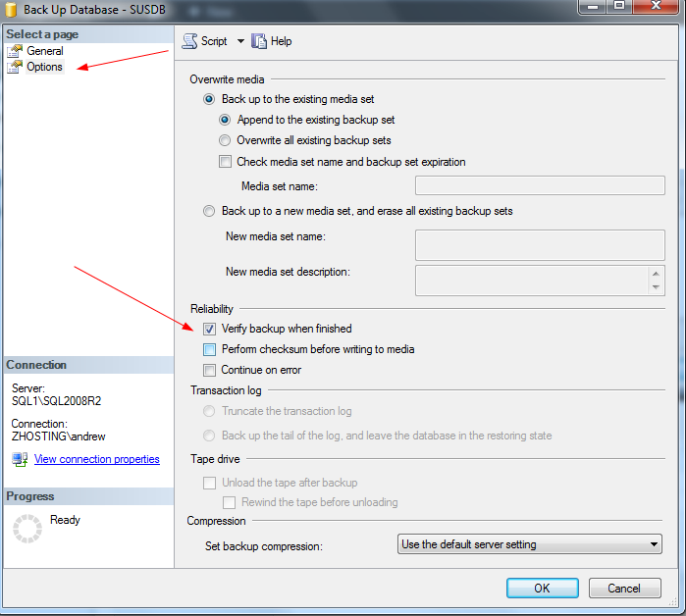This screenshot has height=616, width=686.
Task: Minimize the Back Up Database window
Action: pos(593,6)
